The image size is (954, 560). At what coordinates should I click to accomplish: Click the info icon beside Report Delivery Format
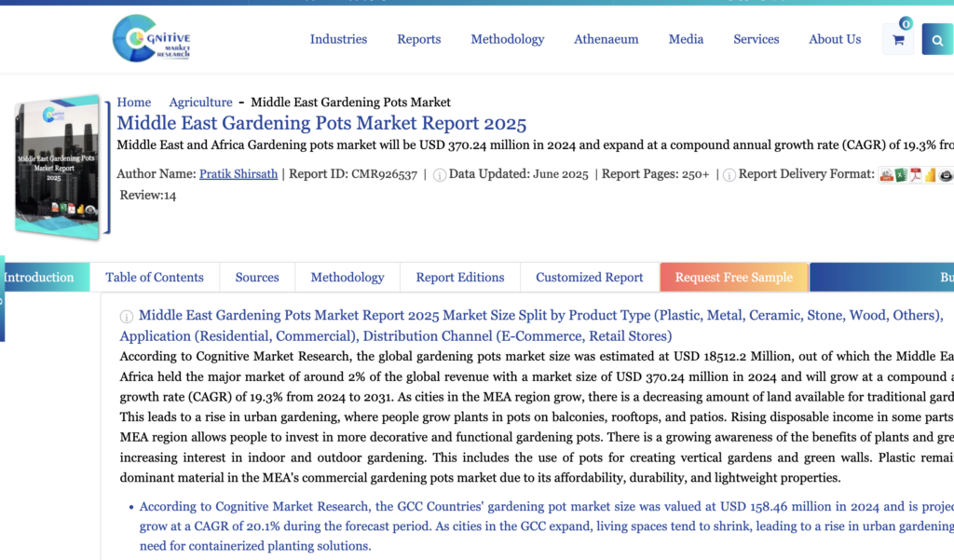(x=729, y=175)
